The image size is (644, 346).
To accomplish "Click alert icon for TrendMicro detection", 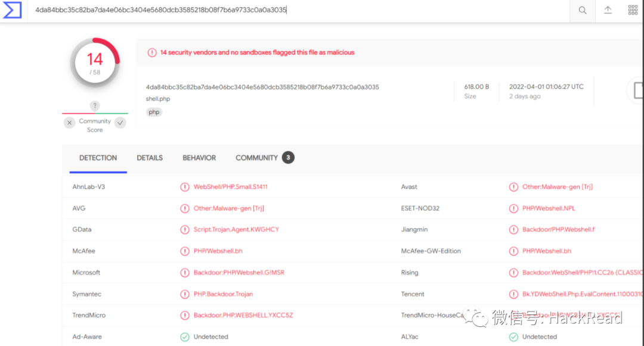I will (x=185, y=315).
